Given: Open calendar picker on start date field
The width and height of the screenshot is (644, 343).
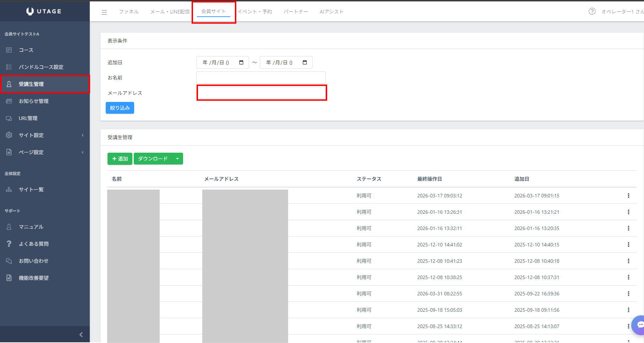Looking at the screenshot, I should [x=241, y=62].
